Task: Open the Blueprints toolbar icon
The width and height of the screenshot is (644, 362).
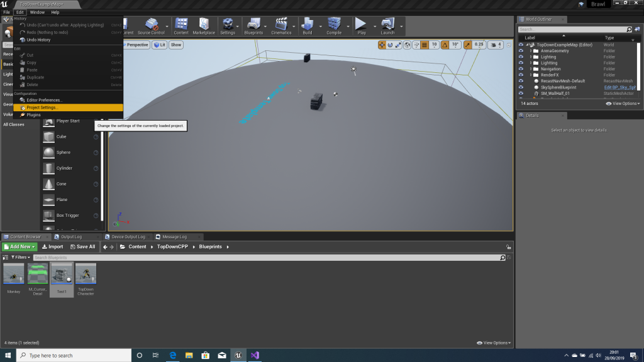Action: point(253,25)
